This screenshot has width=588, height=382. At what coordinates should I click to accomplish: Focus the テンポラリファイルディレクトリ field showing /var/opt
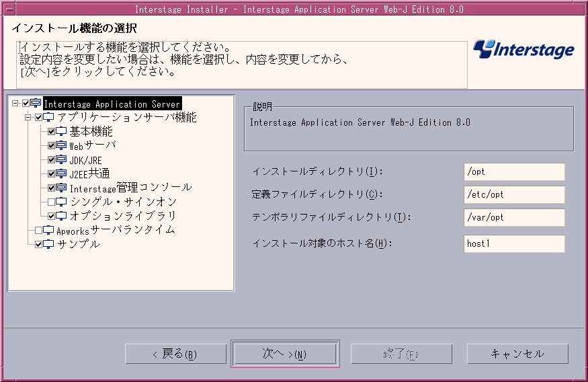click(514, 218)
